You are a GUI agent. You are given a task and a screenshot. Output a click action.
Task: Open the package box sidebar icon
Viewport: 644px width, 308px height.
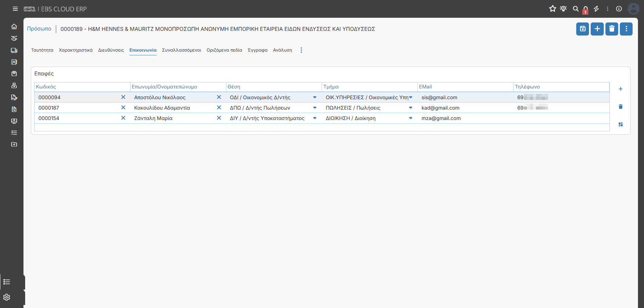tap(14, 74)
